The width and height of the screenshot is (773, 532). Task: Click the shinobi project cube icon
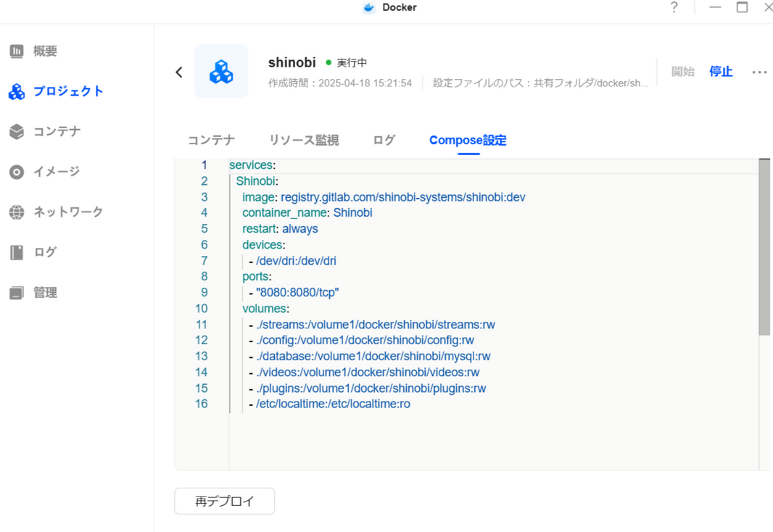[x=221, y=71]
